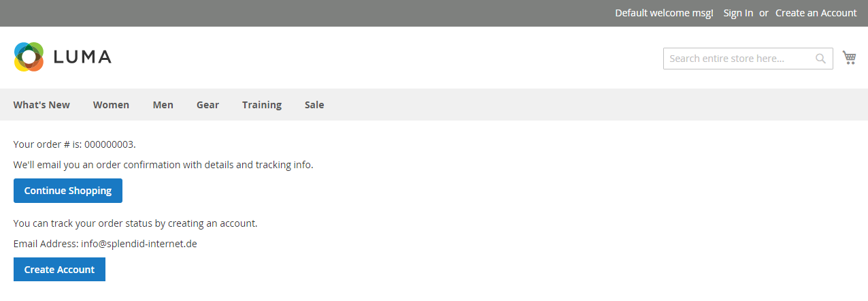Open the shopping cart icon
Viewport: 868px width, 301px height.
(849, 58)
